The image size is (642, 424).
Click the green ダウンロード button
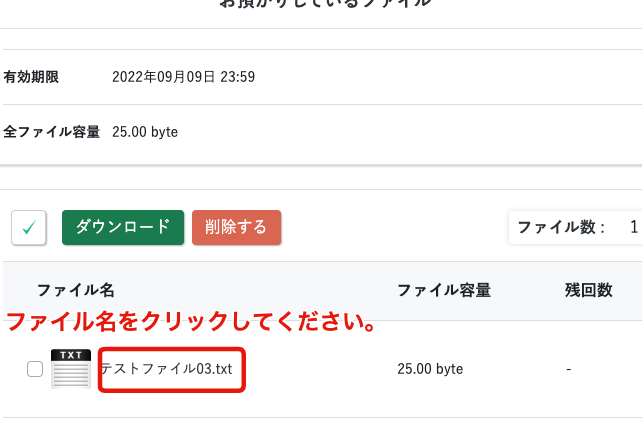click(x=123, y=227)
